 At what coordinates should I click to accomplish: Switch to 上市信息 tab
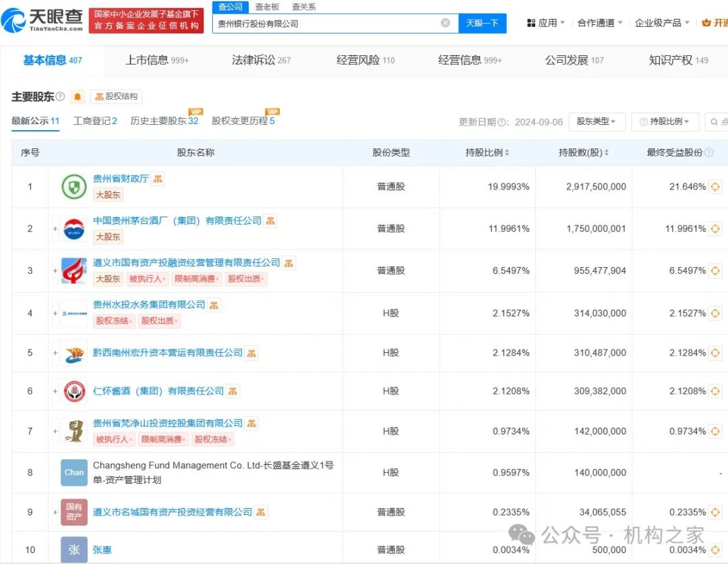pos(157,60)
